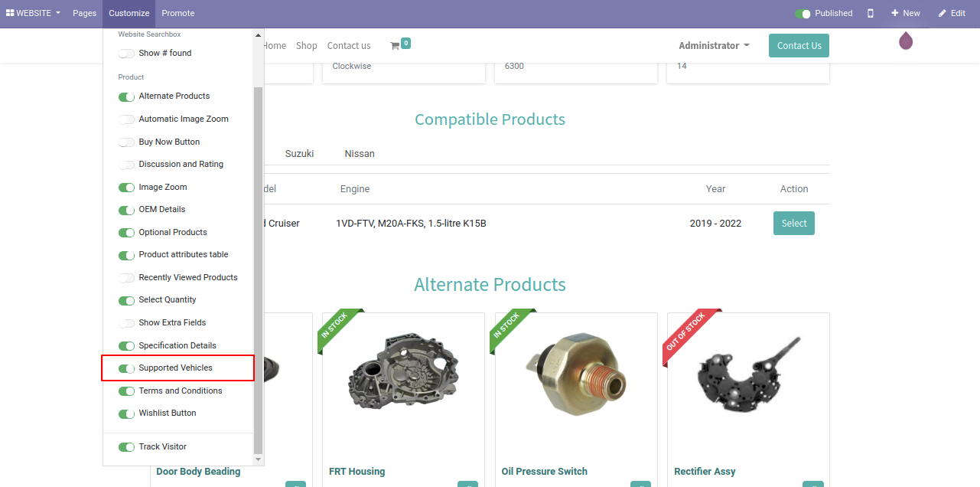Enable Recently Viewed Products
Viewport: 980px width, 487px height.
(x=126, y=278)
